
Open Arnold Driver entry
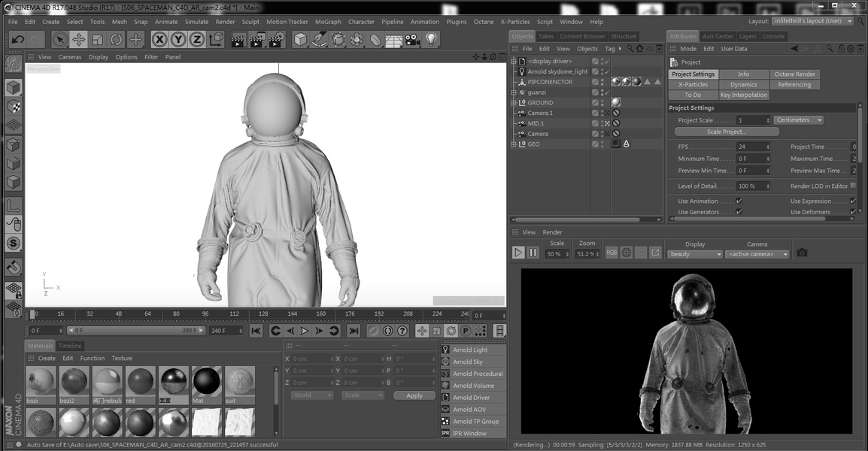(473, 398)
